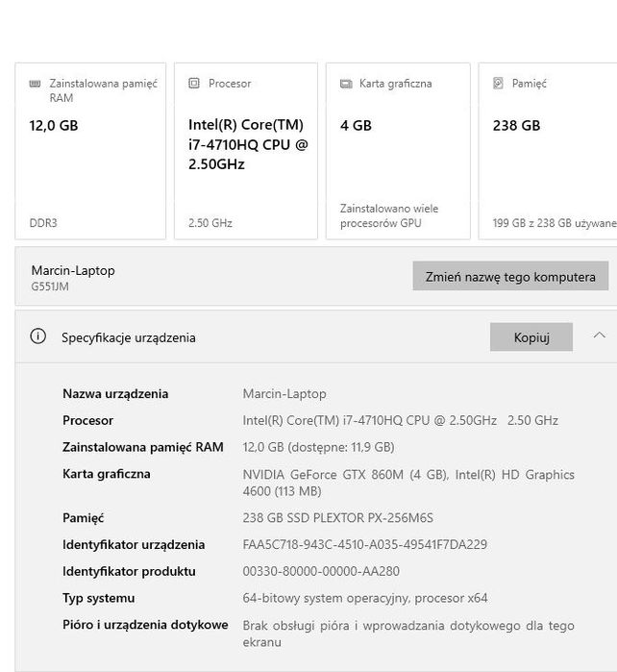This screenshot has height=672, width=617.
Task: Click Zmień nazwę tego komputera button
Action: pyautogui.click(x=510, y=277)
